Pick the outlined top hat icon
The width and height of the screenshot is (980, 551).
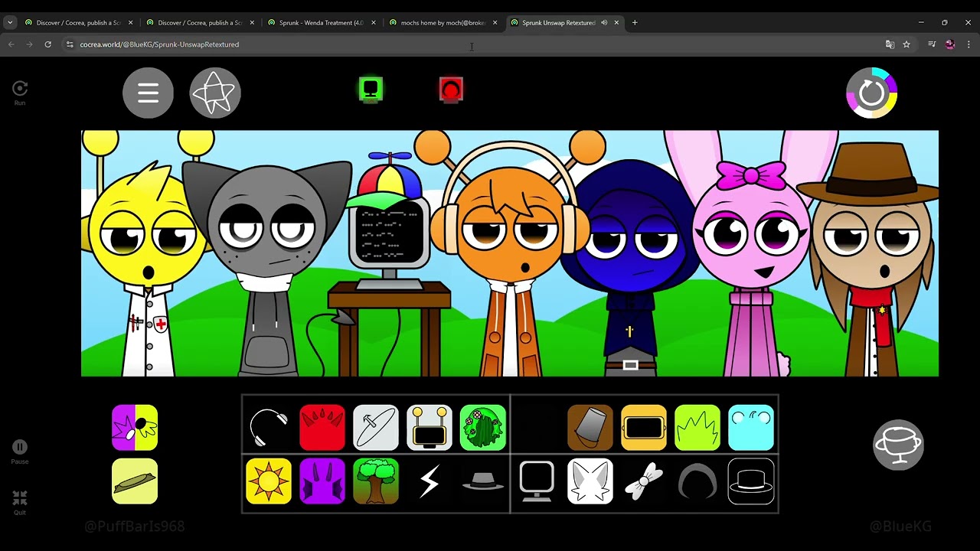tap(751, 481)
